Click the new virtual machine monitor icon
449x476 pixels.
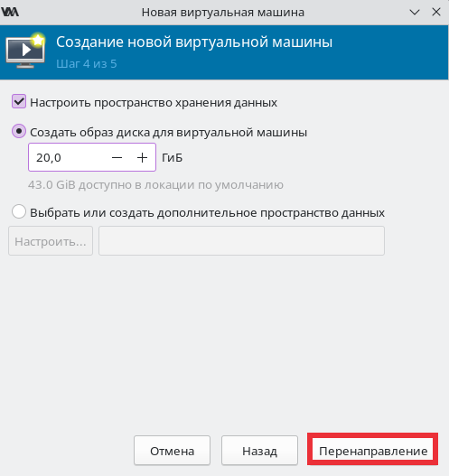coord(25,50)
